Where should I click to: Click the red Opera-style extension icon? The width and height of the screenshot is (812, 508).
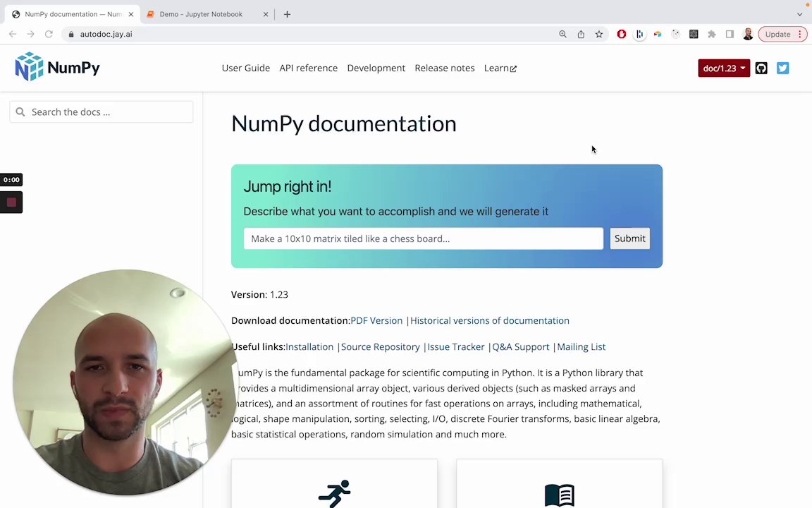pos(622,34)
